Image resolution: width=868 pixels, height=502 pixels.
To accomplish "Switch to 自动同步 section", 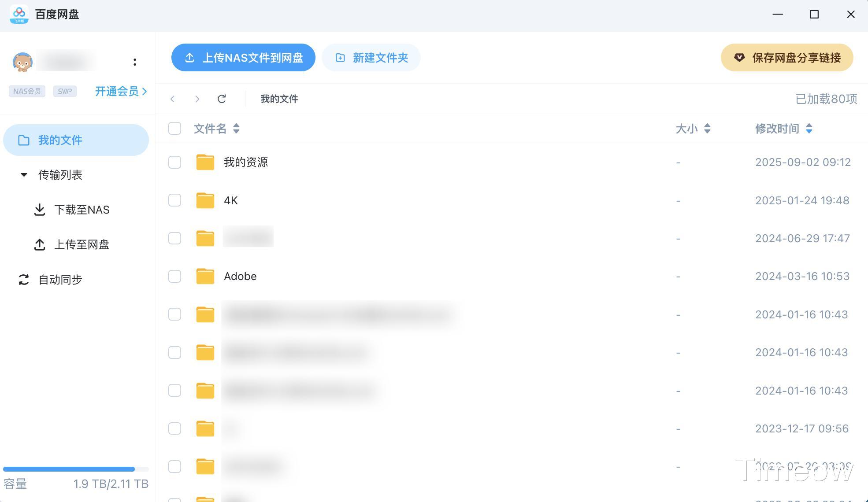I will pos(60,280).
